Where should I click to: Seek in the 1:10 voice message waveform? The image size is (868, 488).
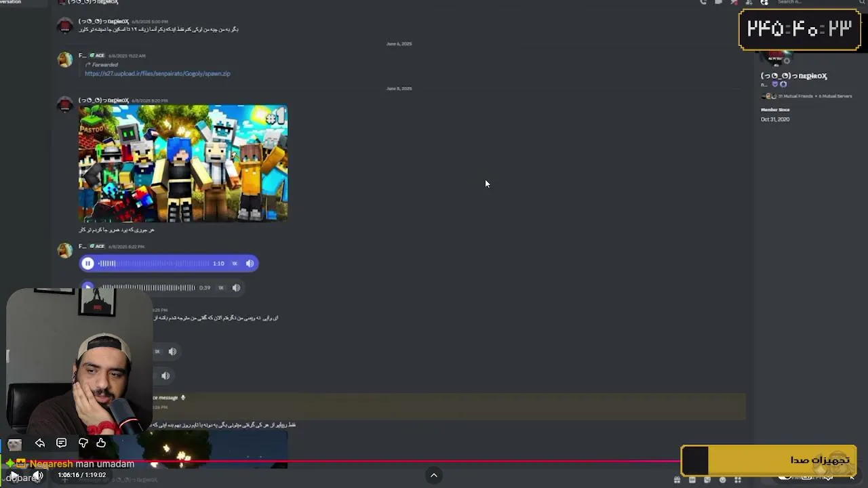point(154,264)
